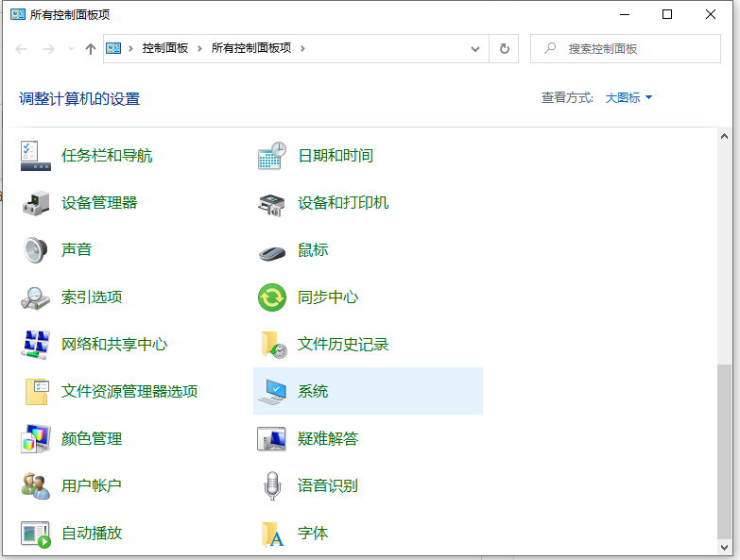
Task: Open the 大图标 view mode dropdown
Action: [628, 97]
